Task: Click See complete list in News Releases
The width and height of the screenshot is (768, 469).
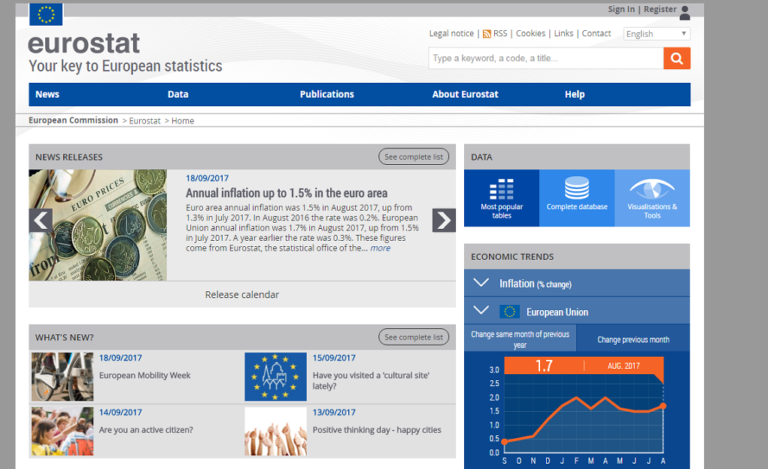Action: click(x=413, y=157)
